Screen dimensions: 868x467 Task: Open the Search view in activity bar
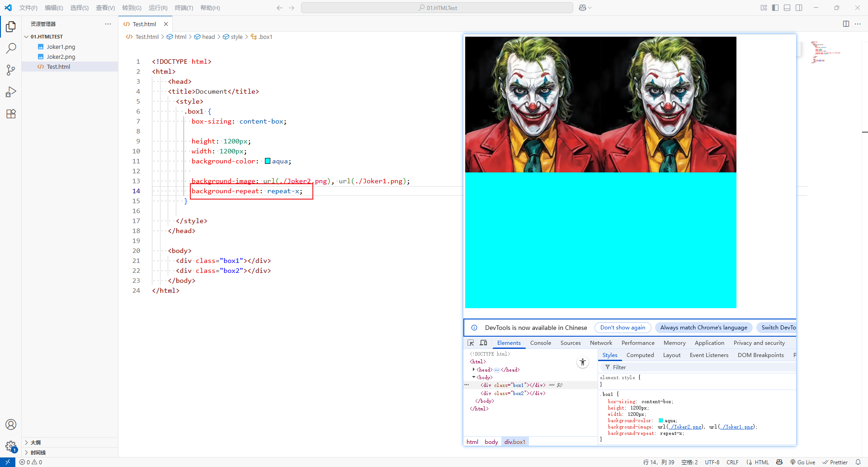click(11, 48)
